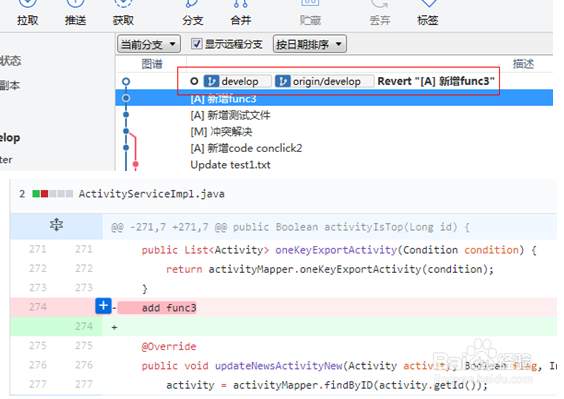Image resolution: width=564 pixels, height=399 pixels.
Task: Click the 副本 sidebar item
Action: (10, 85)
